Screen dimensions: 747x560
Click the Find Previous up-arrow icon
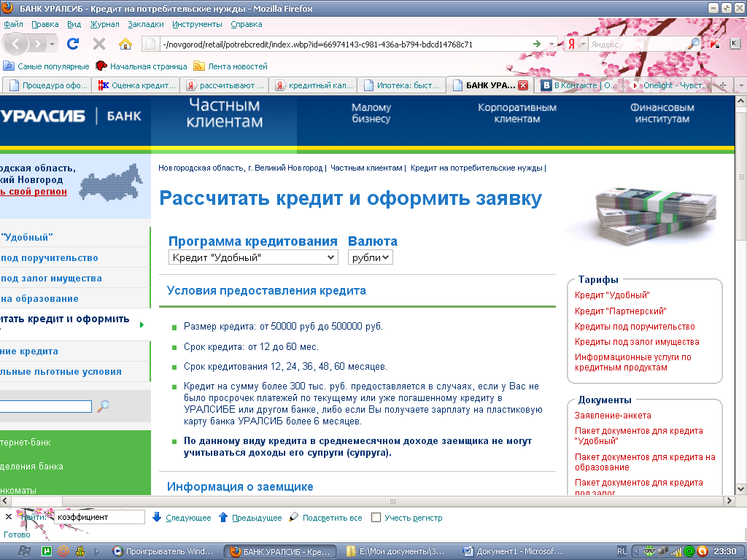(223, 517)
